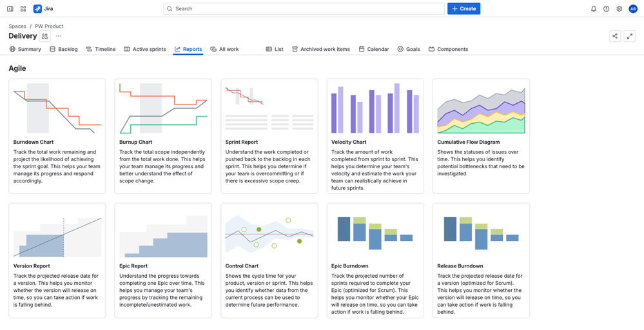Click the Delivery board title
The height and width of the screenshot is (330, 644).
point(23,36)
